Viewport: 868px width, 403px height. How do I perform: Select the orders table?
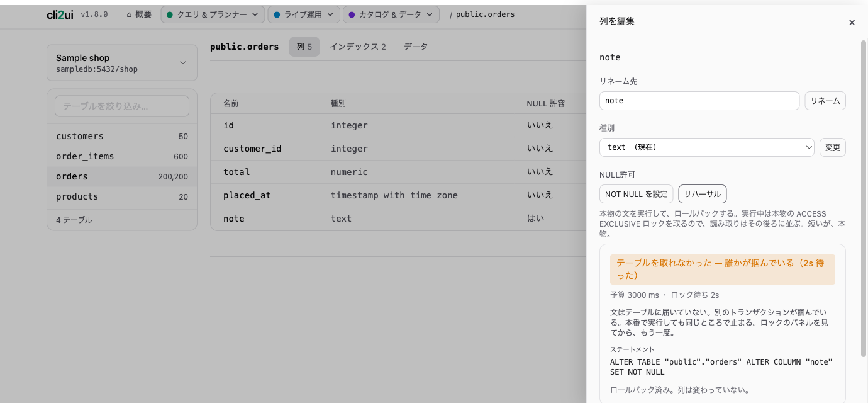pyautogui.click(x=122, y=176)
